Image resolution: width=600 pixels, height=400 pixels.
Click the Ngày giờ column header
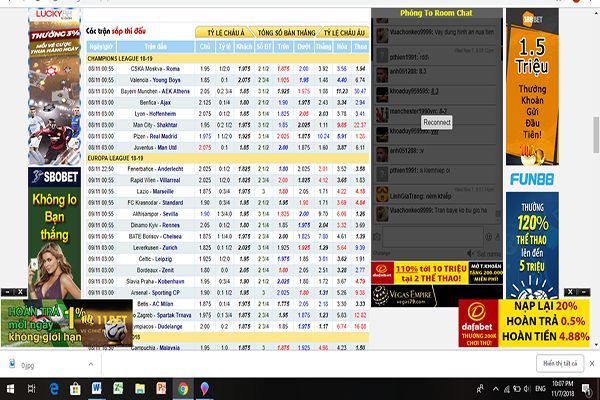101,47
